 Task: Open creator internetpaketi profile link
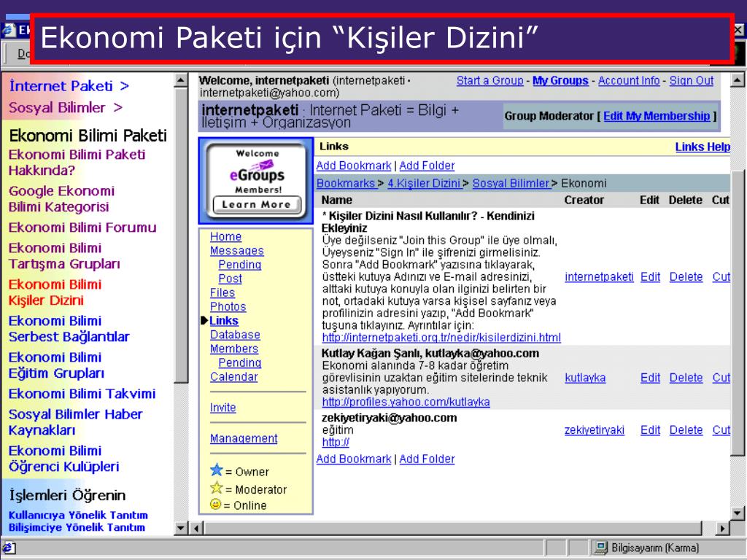click(x=599, y=276)
